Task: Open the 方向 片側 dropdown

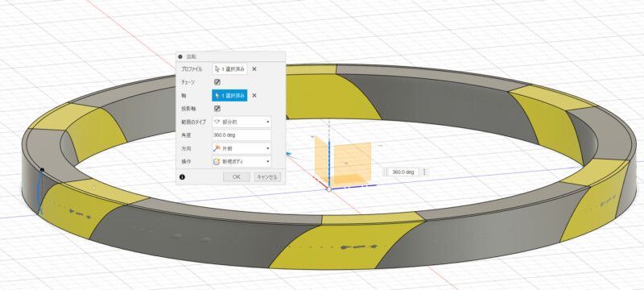Action: [242, 148]
